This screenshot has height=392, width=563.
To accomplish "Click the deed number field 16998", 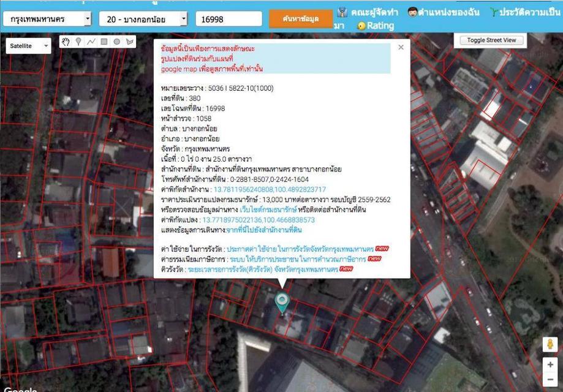I will [x=229, y=19].
